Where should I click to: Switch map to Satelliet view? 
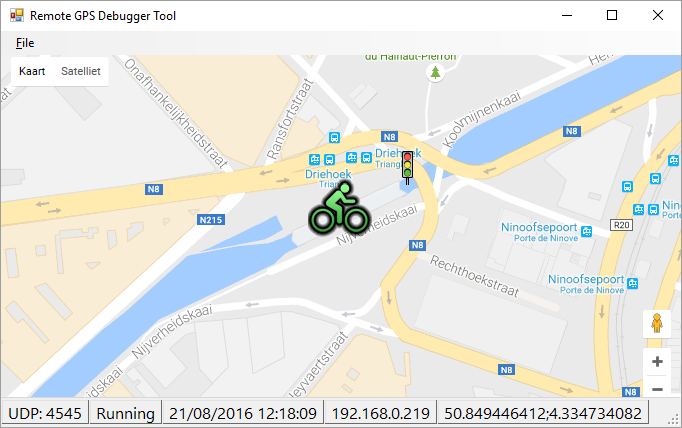80,71
